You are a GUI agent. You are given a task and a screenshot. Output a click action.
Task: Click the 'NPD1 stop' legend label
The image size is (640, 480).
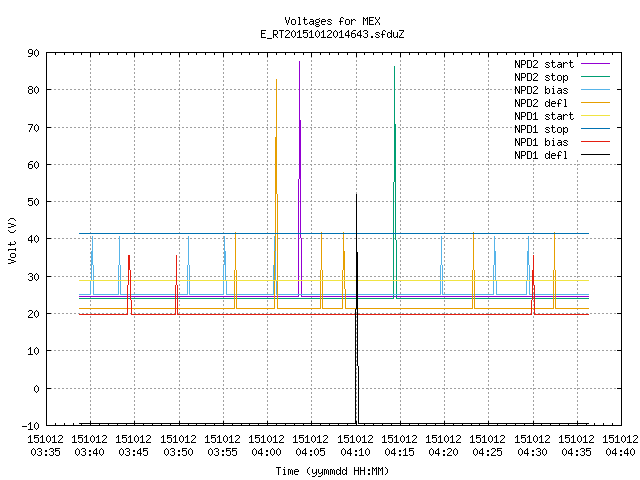(x=541, y=129)
